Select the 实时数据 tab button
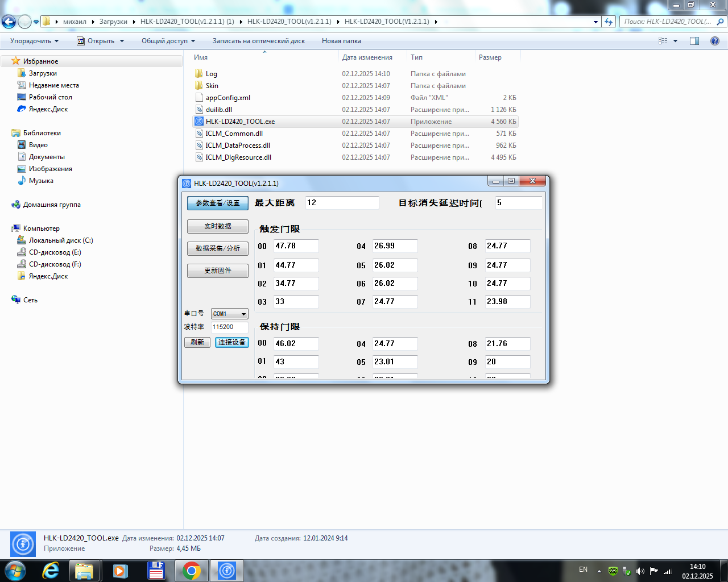 click(218, 226)
